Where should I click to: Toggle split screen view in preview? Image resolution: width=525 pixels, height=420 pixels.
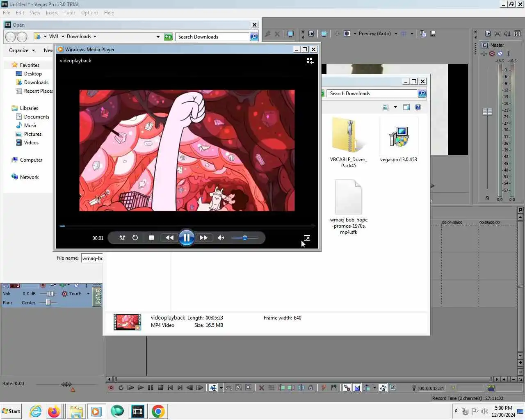pos(347,34)
